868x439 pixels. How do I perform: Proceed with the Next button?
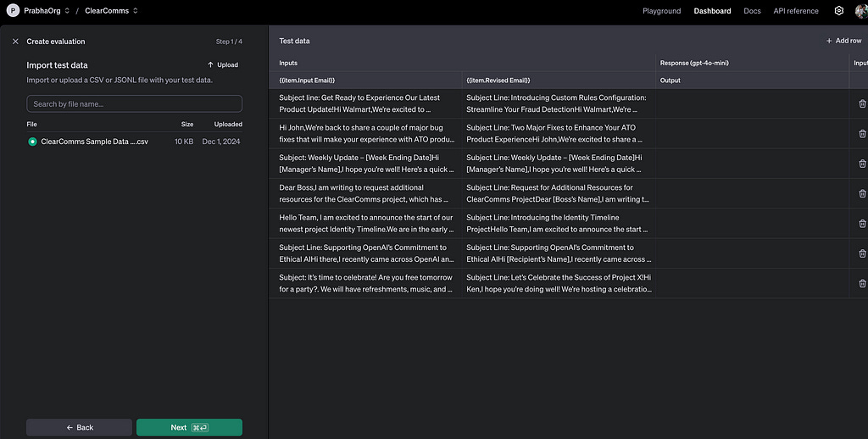[189, 427]
